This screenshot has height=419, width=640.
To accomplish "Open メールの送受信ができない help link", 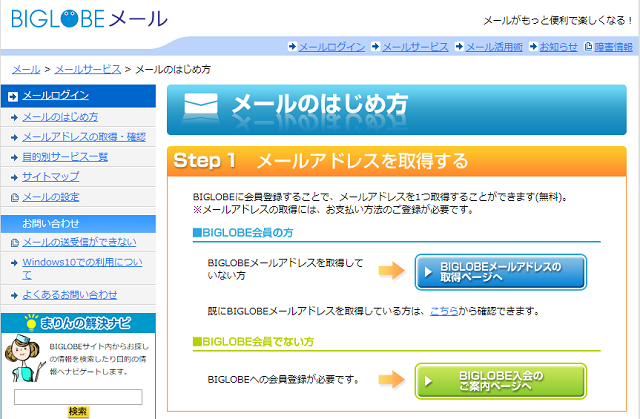I will (x=79, y=242).
